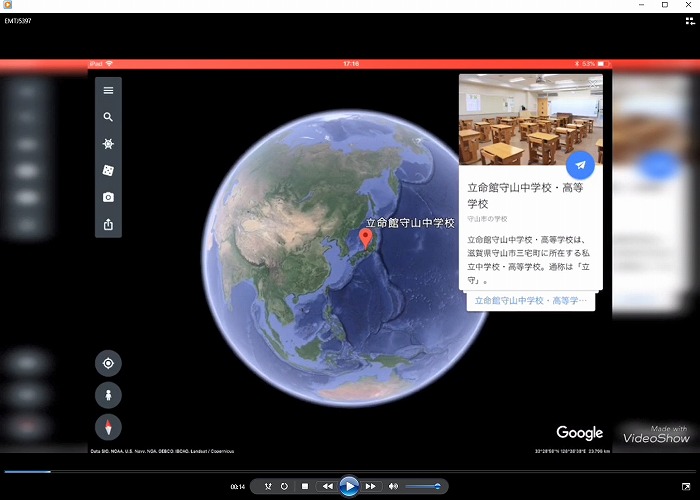This screenshot has height=500, width=700.
Task: Maximize the media player window
Action: click(x=665, y=5)
